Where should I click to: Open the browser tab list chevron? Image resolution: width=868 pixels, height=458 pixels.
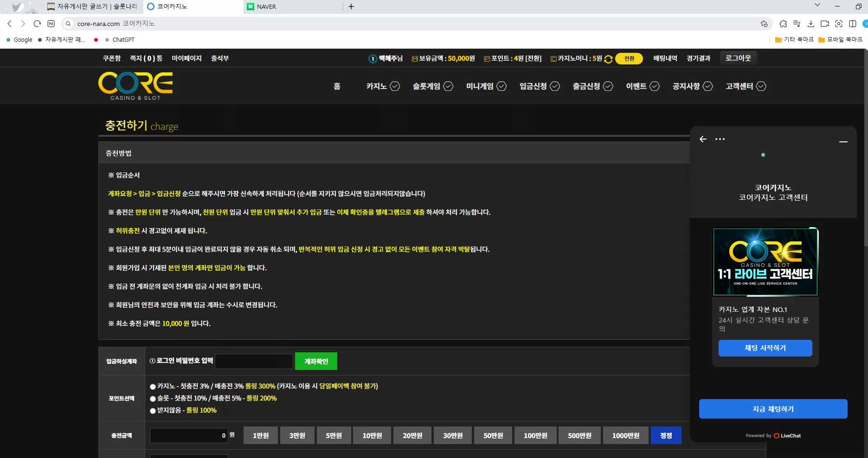(817, 5)
